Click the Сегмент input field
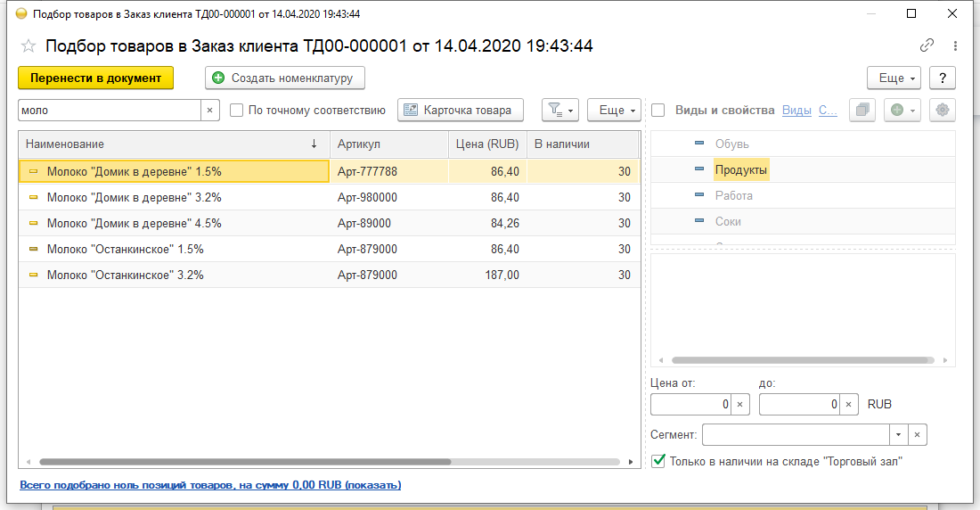This screenshot has width=980, height=510. (796, 434)
